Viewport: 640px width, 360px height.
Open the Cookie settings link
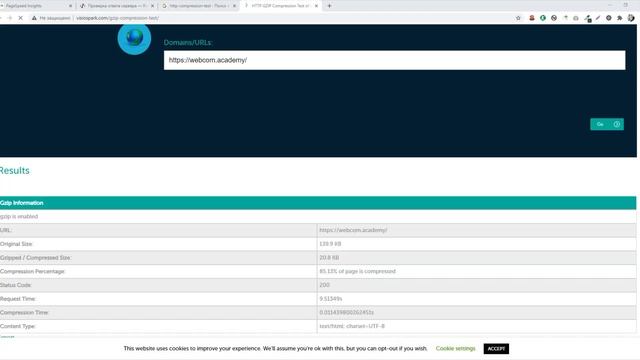(x=456, y=349)
